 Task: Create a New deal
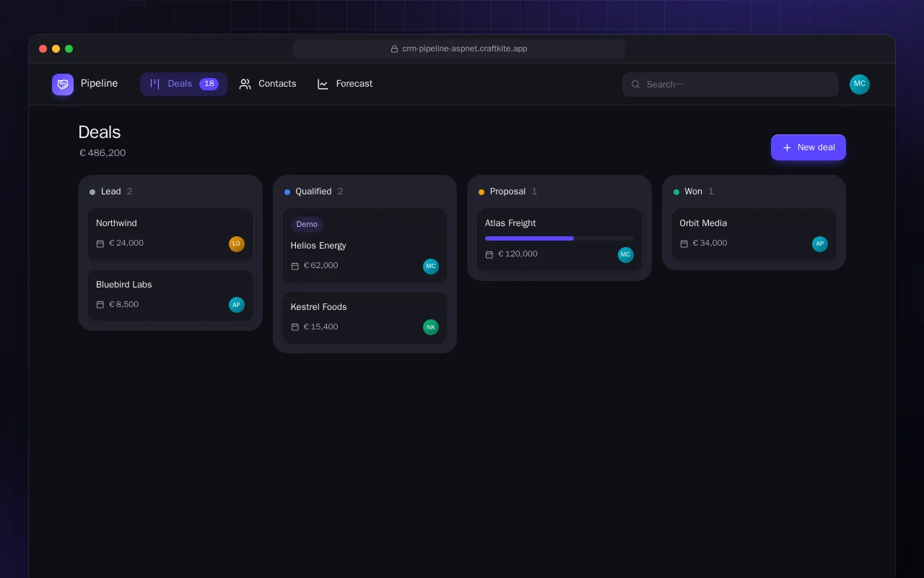coord(808,147)
